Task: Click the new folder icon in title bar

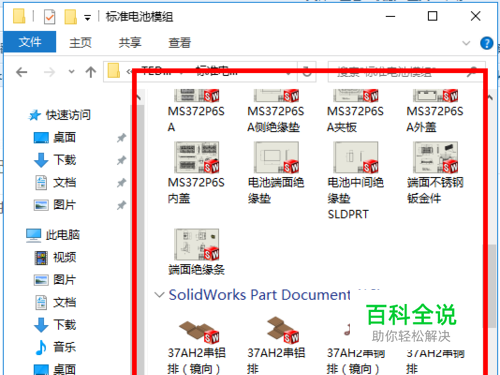Action: pos(71,16)
